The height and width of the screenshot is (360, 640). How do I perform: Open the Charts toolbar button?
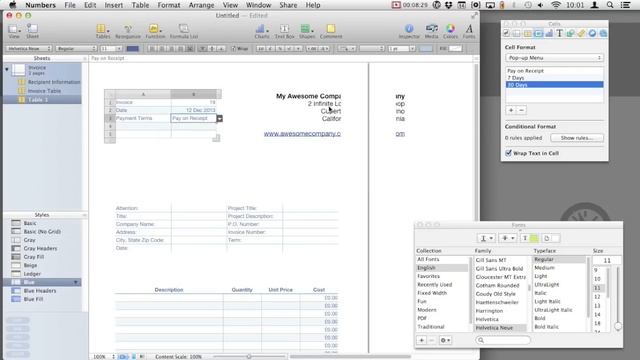pos(262,31)
